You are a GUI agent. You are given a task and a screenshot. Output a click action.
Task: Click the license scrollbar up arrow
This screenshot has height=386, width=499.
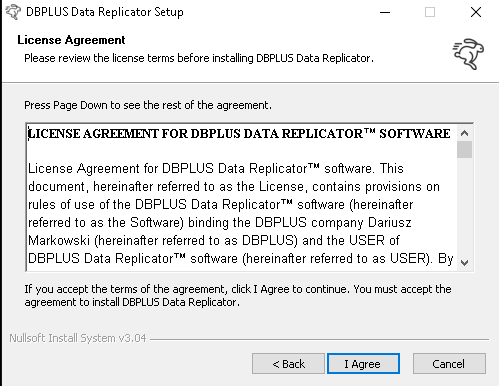tap(464, 133)
